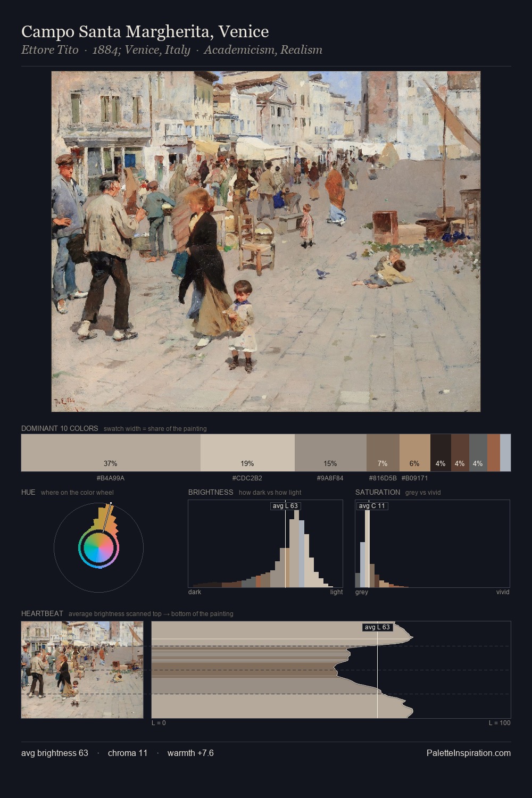Click the saturation histogram chart
The image size is (532, 798).
pyautogui.click(x=433, y=544)
